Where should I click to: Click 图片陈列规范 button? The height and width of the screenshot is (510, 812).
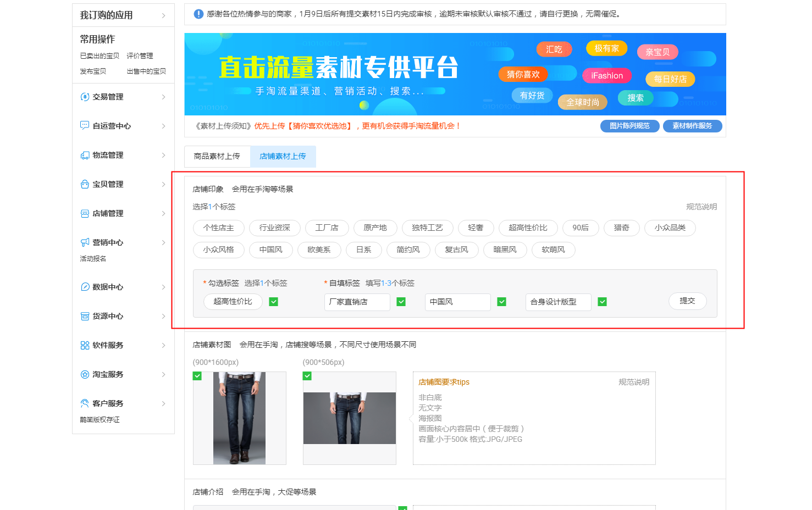pyautogui.click(x=629, y=126)
